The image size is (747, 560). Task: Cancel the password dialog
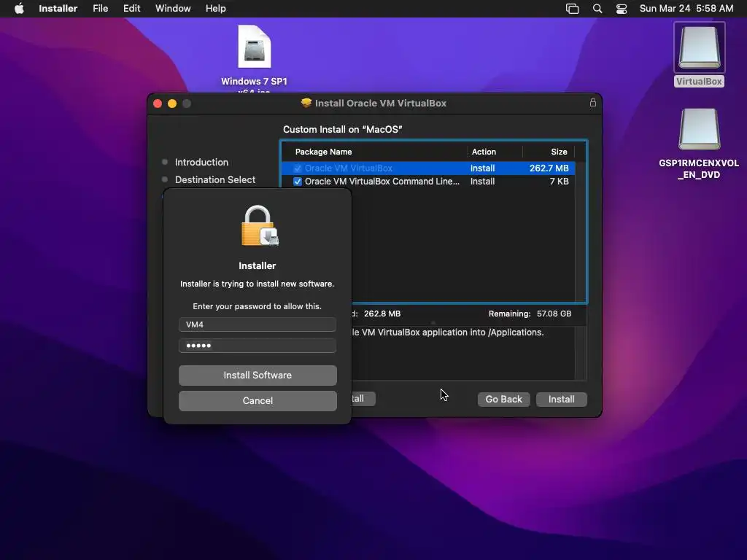pos(258,401)
